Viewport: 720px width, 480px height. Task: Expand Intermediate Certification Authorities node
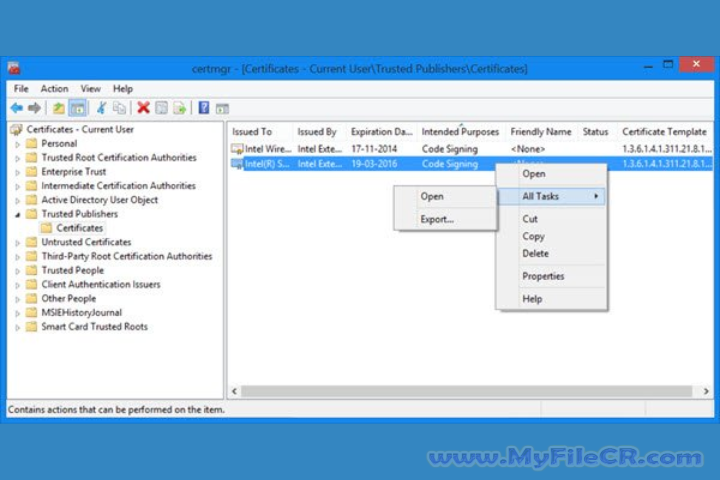[x=17, y=186]
